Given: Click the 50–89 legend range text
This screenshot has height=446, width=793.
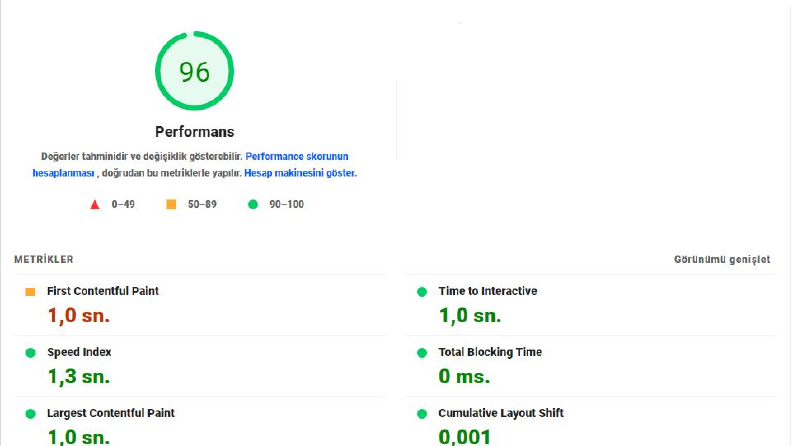Looking at the screenshot, I should coord(202,204).
